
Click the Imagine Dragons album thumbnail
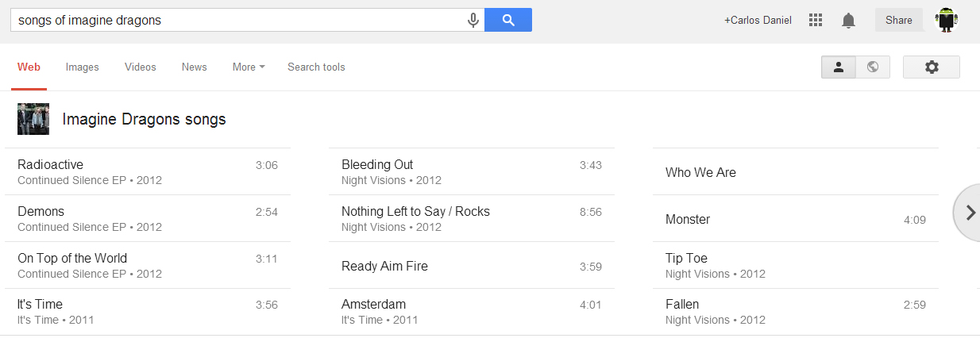click(x=33, y=119)
